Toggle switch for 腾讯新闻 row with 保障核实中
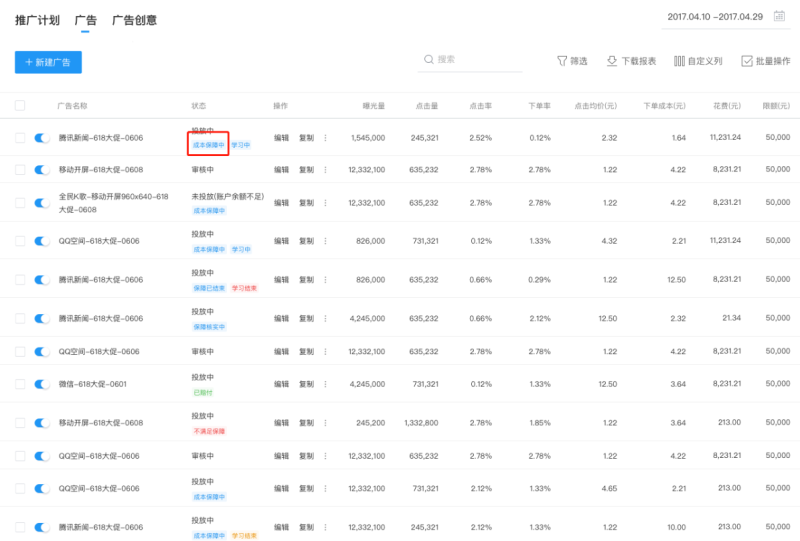Screen dimensions: 800x541 42,318
